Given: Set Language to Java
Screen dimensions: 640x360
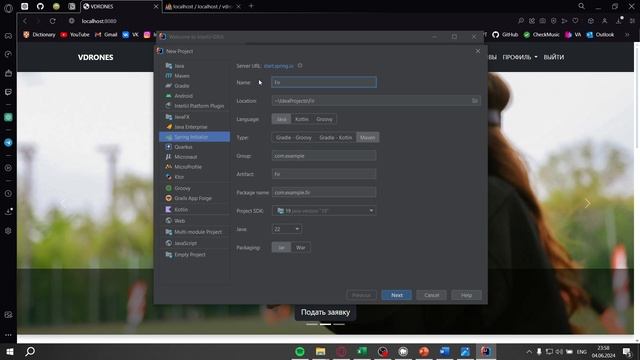Looking at the screenshot, I should pyautogui.click(x=281, y=119).
